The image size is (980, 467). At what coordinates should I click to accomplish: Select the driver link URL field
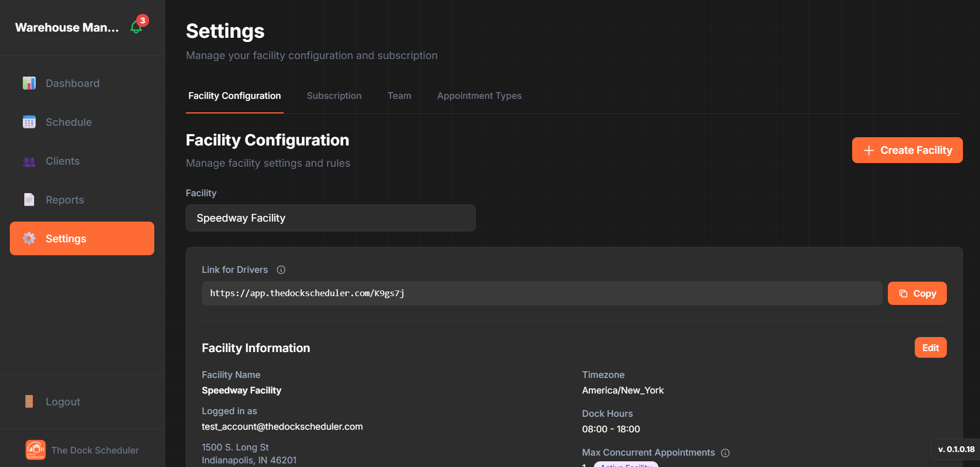pos(542,293)
